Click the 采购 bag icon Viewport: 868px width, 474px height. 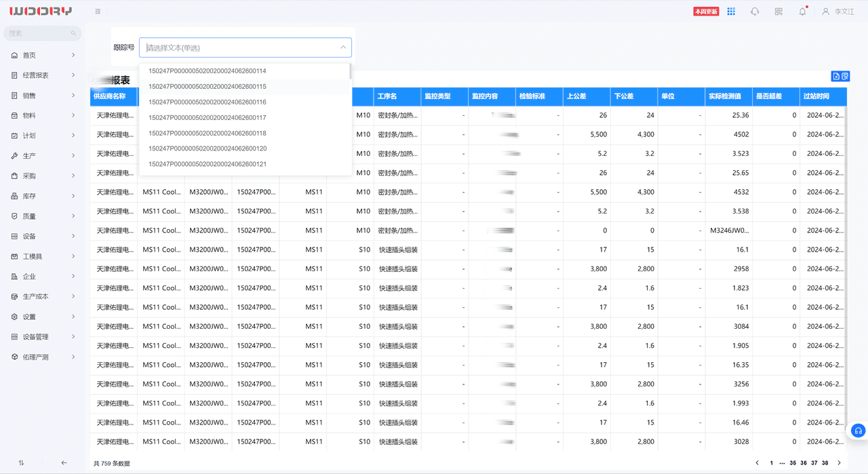pos(15,176)
